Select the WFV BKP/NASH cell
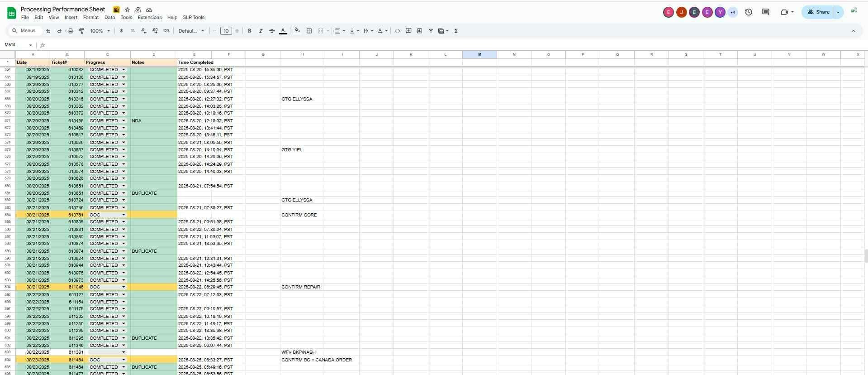The width and height of the screenshot is (868, 375). click(x=302, y=352)
